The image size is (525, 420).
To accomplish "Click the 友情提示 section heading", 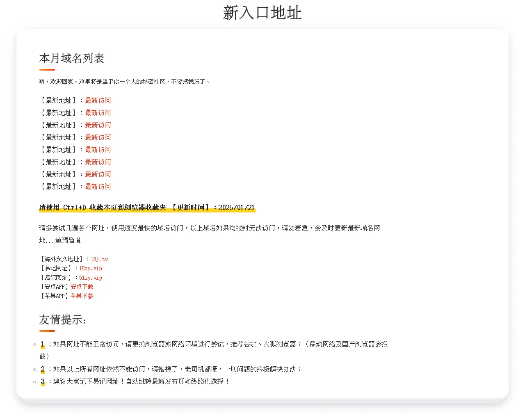I will pos(63,320).
